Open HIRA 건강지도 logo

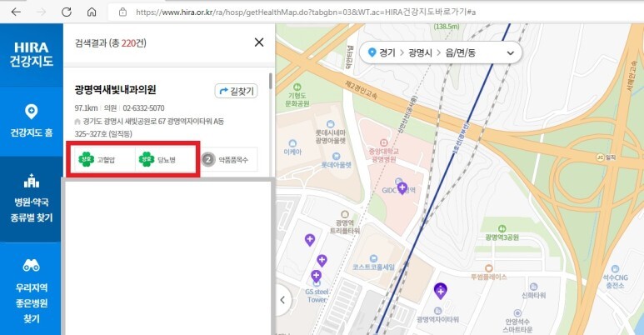coord(31,54)
